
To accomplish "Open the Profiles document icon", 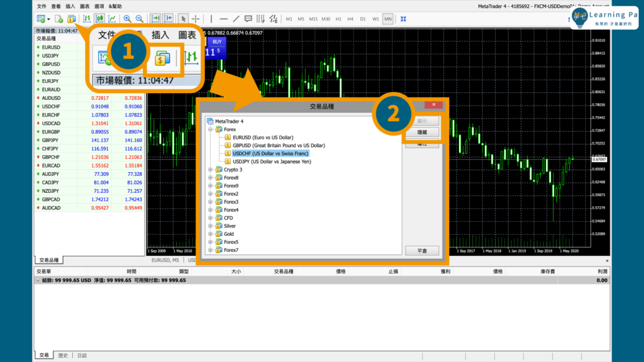I will (58, 19).
